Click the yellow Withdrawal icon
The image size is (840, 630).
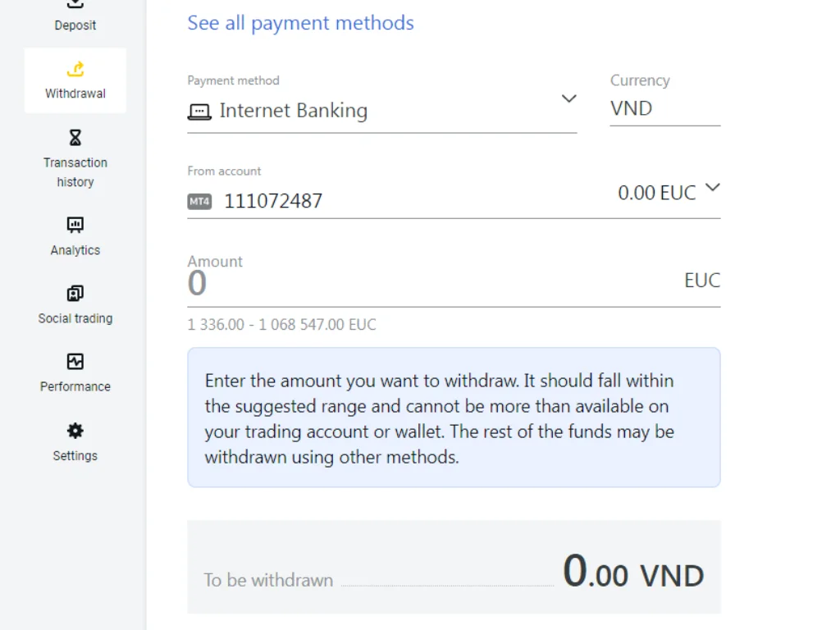coord(75,69)
